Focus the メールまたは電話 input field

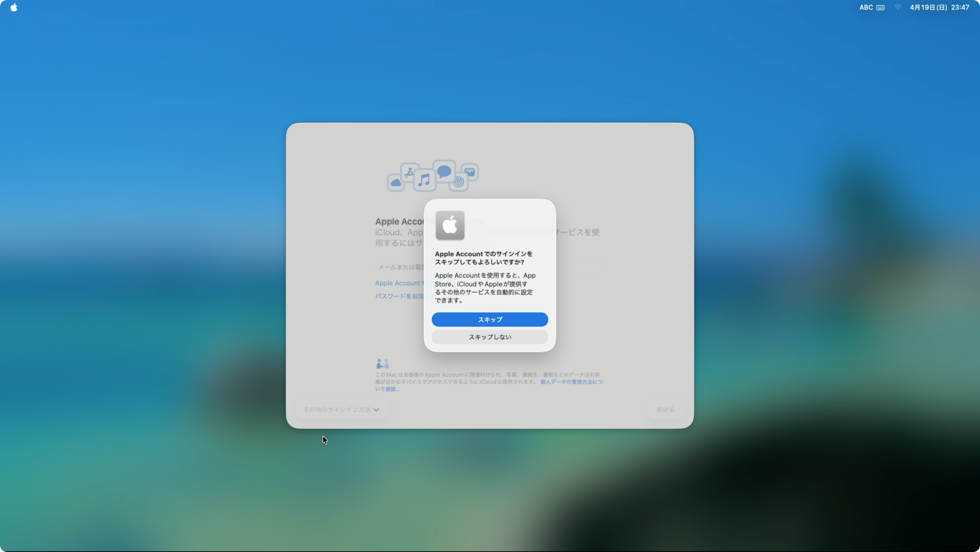click(x=490, y=267)
